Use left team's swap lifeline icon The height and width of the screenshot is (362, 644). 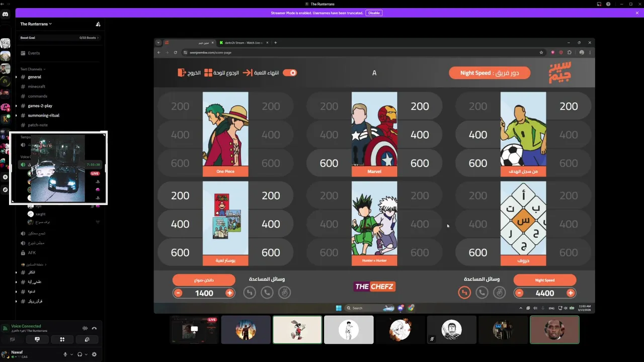coord(250,293)
